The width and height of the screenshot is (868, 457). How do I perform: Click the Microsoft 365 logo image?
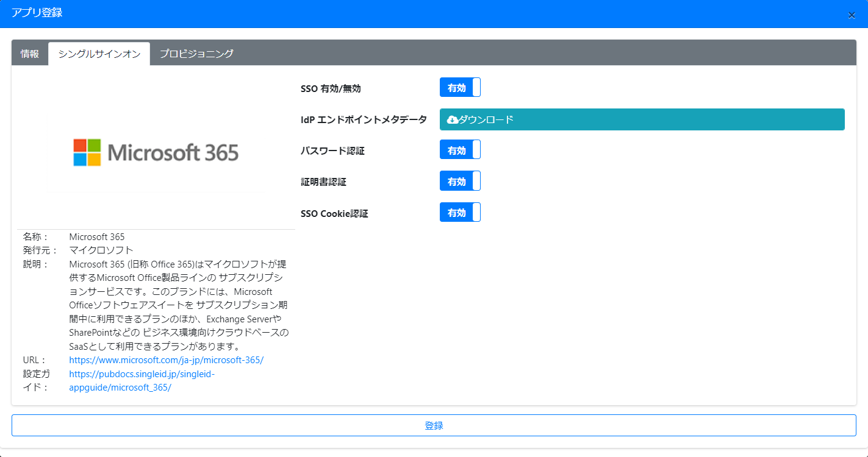pyautogui.click(x=156, y=152)
